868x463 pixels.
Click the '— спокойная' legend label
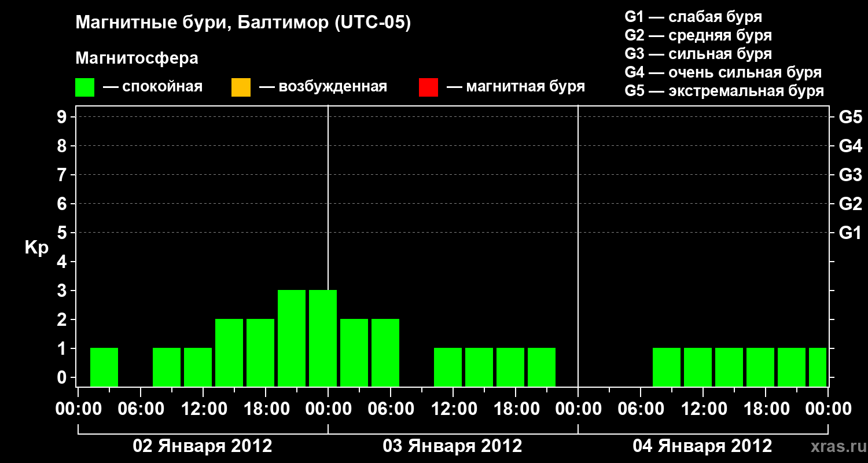(153, 87)
